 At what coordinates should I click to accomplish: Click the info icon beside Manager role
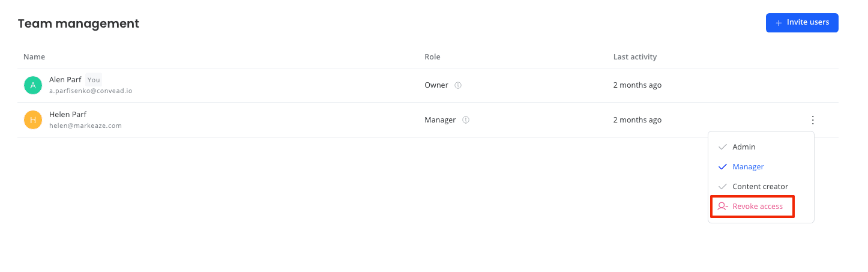click(x=466, y=120)
